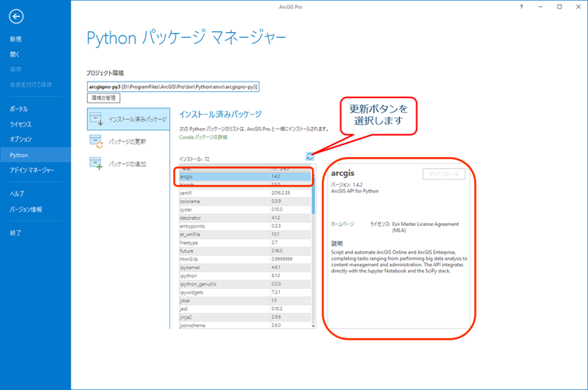Select the freetype package row
This screenshot has height=390, width=588.
pyautogui.click(x=245, y=242)
